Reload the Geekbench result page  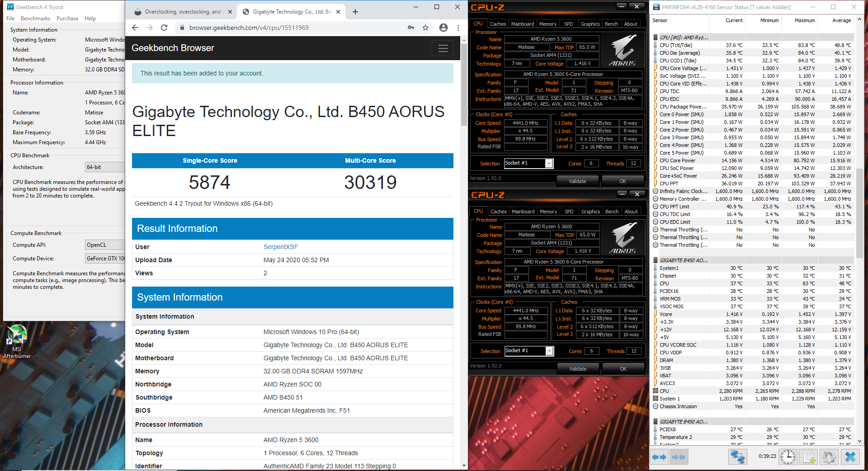point(164,28)
